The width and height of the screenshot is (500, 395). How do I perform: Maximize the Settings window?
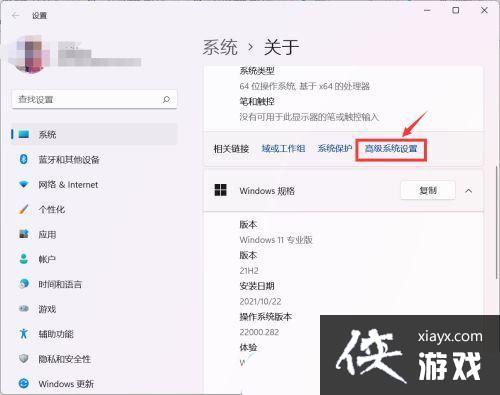click(455, 11)
